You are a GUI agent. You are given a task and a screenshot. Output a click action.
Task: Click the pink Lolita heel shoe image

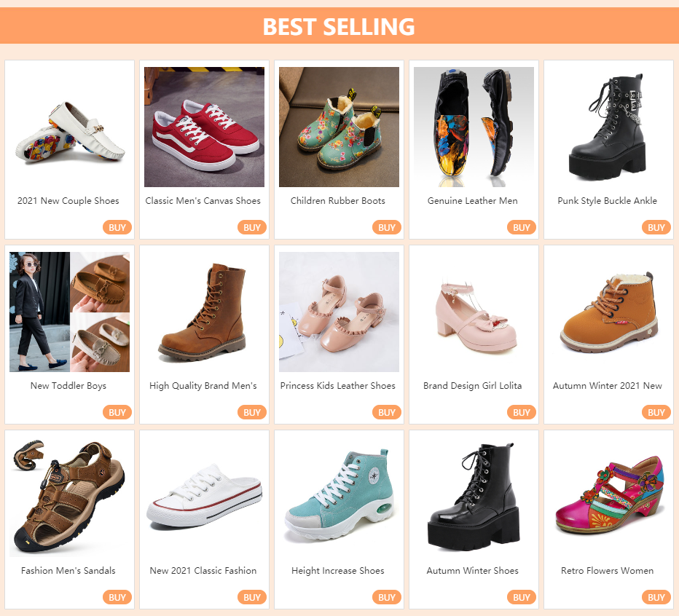474,312
